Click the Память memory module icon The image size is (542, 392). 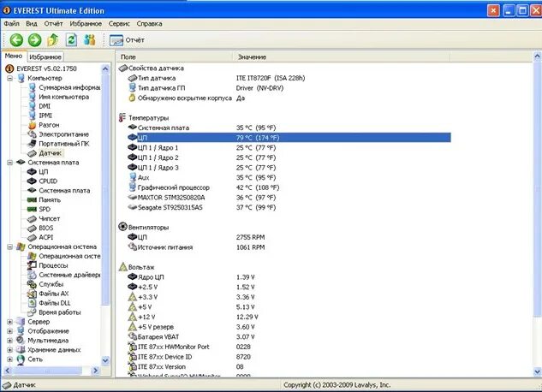[33, 200]
